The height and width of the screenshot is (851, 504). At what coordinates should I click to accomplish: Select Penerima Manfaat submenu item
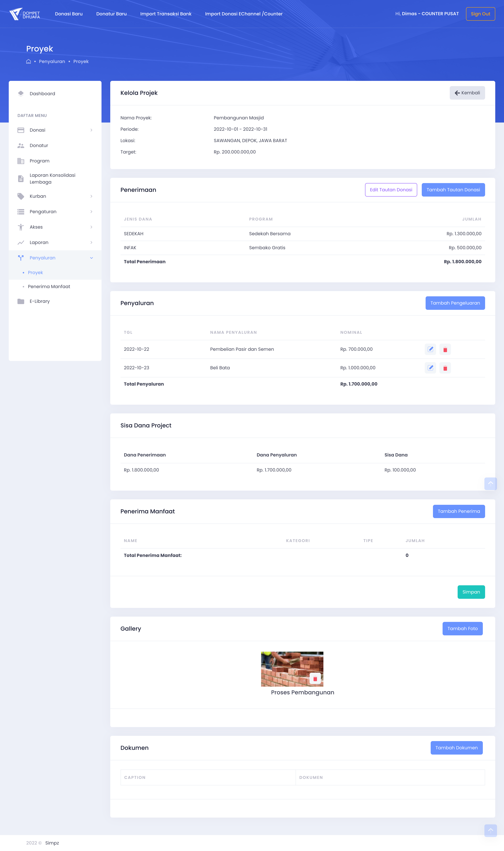point(49,287)
